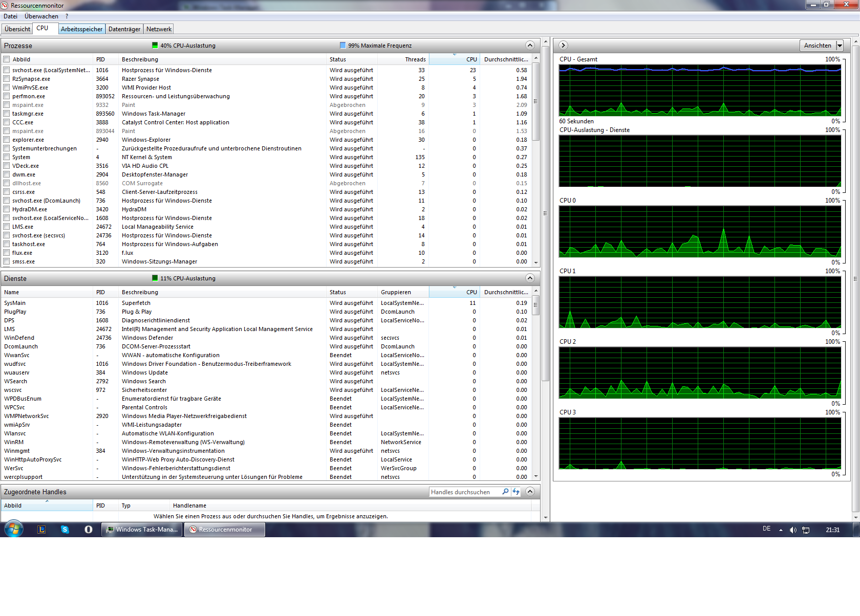
Task: Check the explorer.exe process box
Action: click(7, 140)
